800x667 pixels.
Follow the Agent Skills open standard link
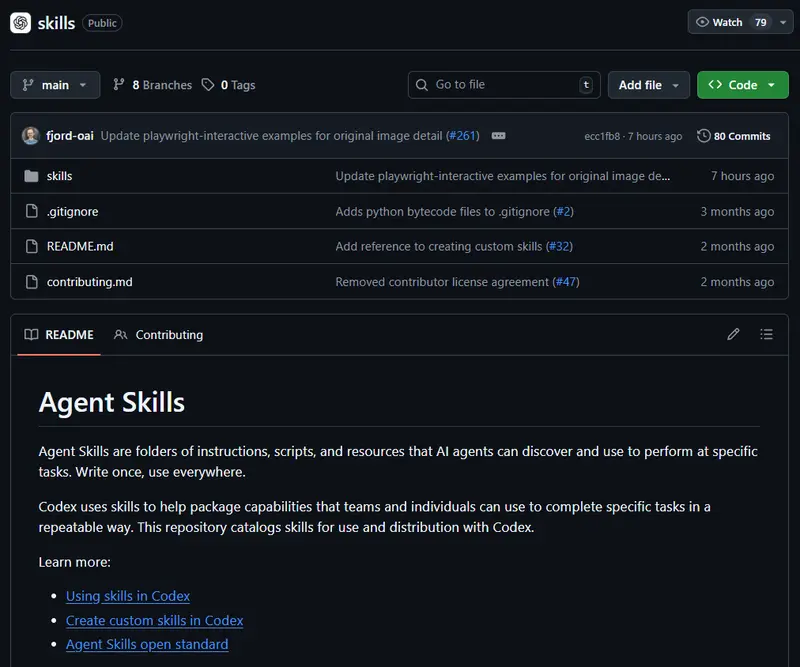coord(147,644)
